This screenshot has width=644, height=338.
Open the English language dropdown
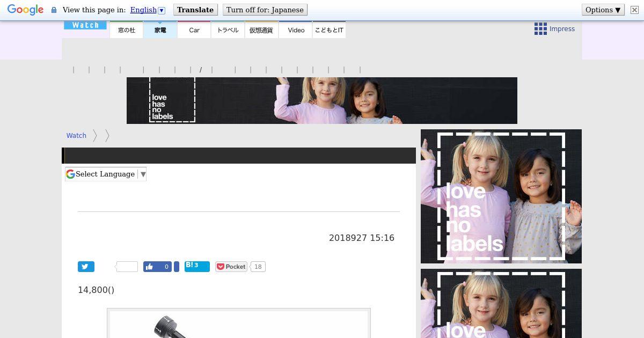[x=148, y=10]
